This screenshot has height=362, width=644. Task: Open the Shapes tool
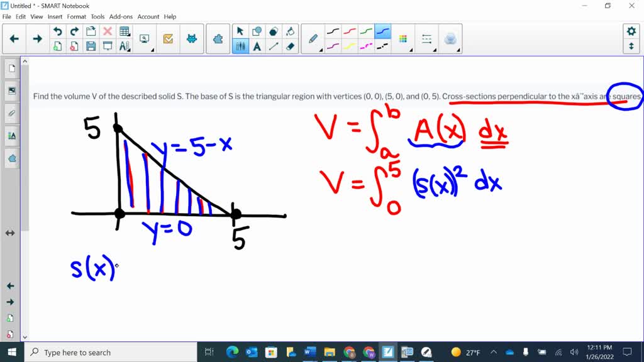tap(257, 30)
